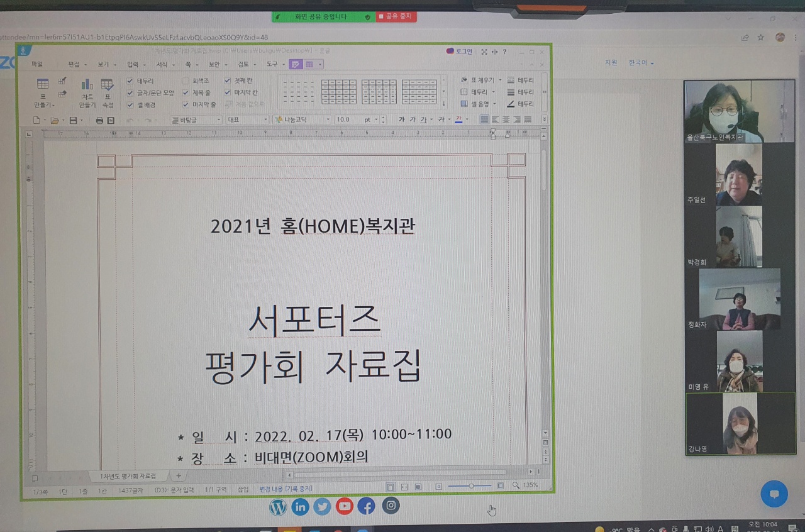This screenshot has width=805, height=532.
Task: Click the Redo arrow icon
Action: [148, 120]
